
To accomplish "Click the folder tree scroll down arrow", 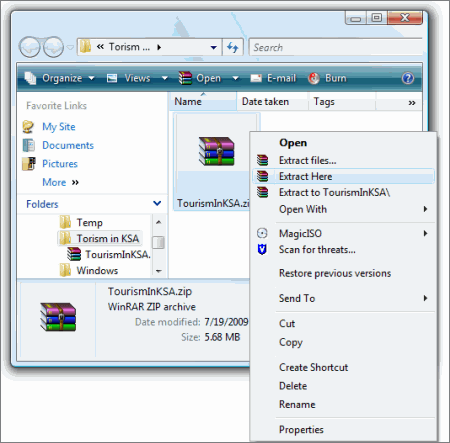I will 158,271.
